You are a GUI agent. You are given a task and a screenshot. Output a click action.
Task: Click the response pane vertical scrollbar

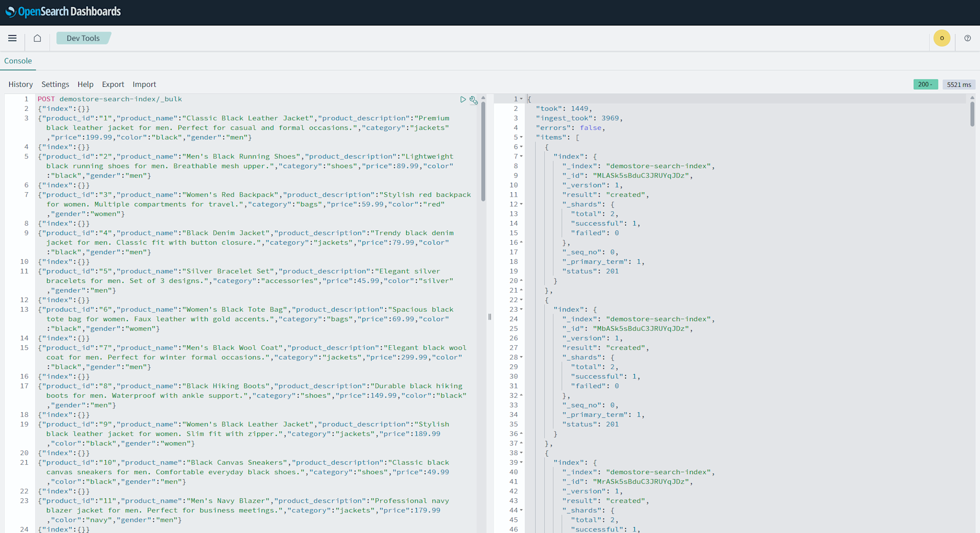972,114
